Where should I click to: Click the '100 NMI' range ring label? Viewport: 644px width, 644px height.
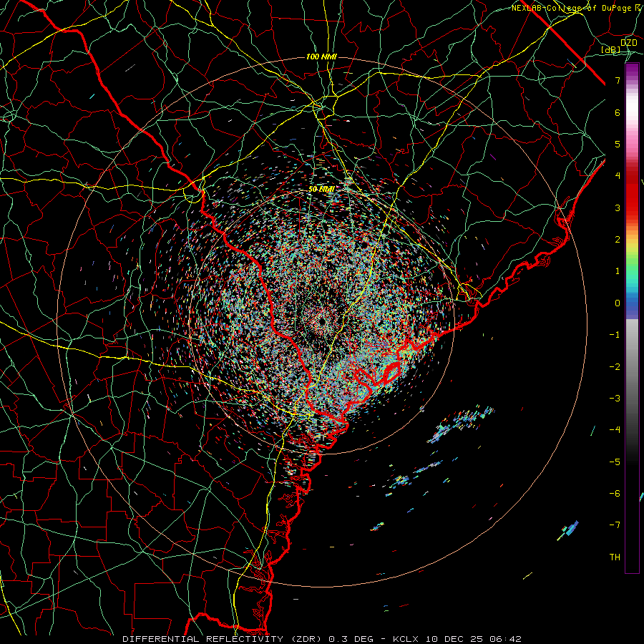click(x=321, y=57)
